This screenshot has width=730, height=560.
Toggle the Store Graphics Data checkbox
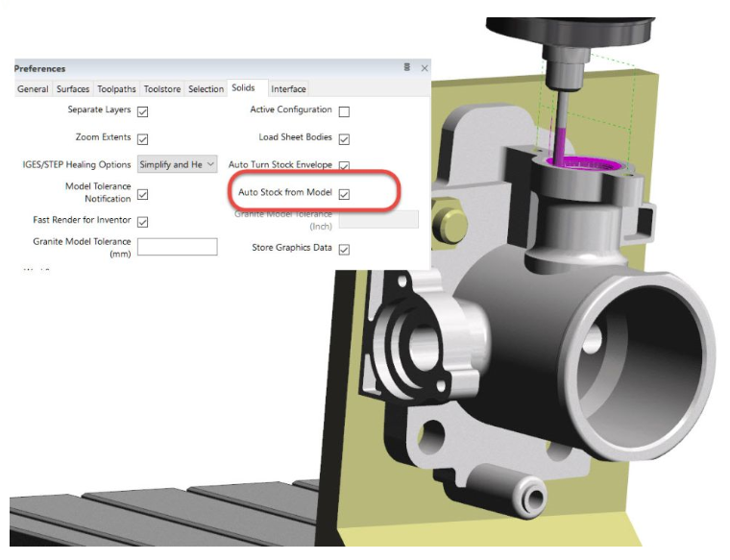point(344,249)
